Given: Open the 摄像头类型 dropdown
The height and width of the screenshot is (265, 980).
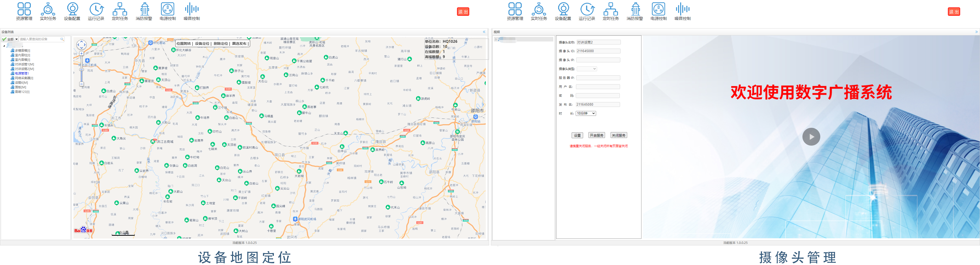Looking at the screenshot, I should 587,69.
